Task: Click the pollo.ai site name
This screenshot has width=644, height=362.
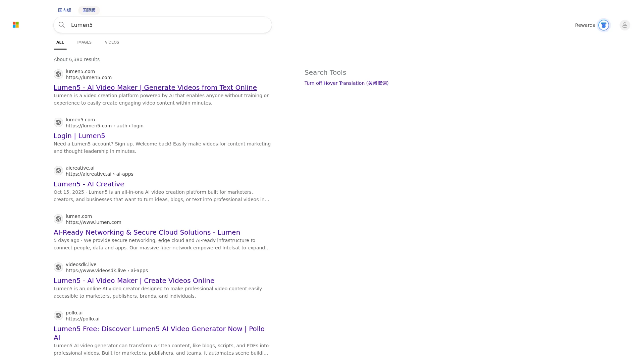Action: [x=74, y=313]
